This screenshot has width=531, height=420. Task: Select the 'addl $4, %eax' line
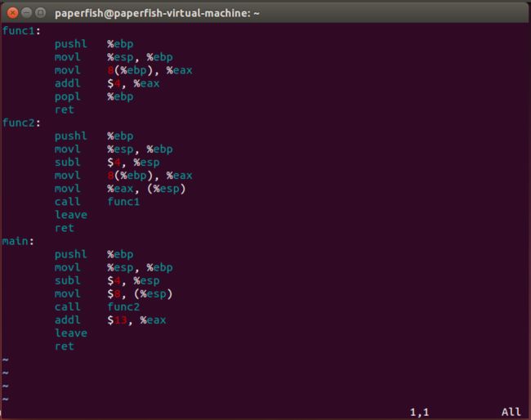point(107,83)
